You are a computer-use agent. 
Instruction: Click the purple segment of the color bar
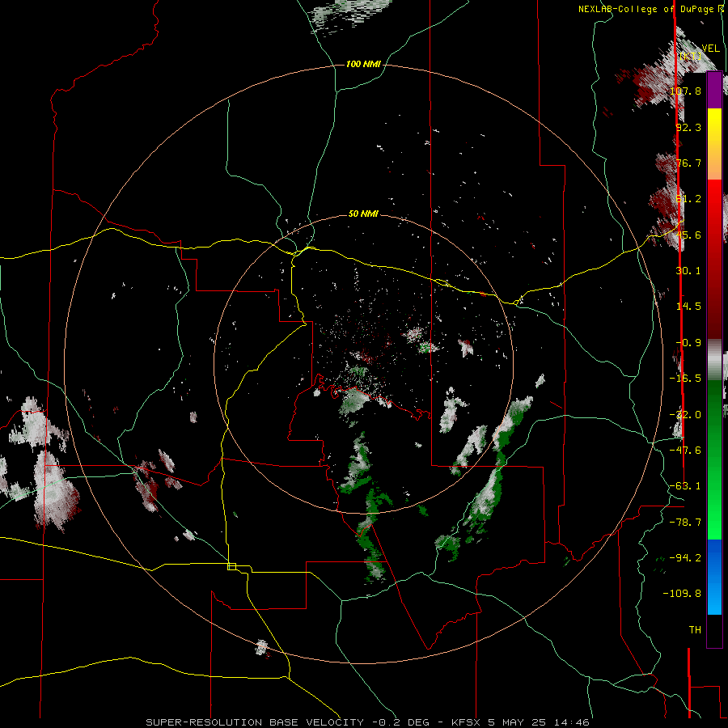click(714, 91)
